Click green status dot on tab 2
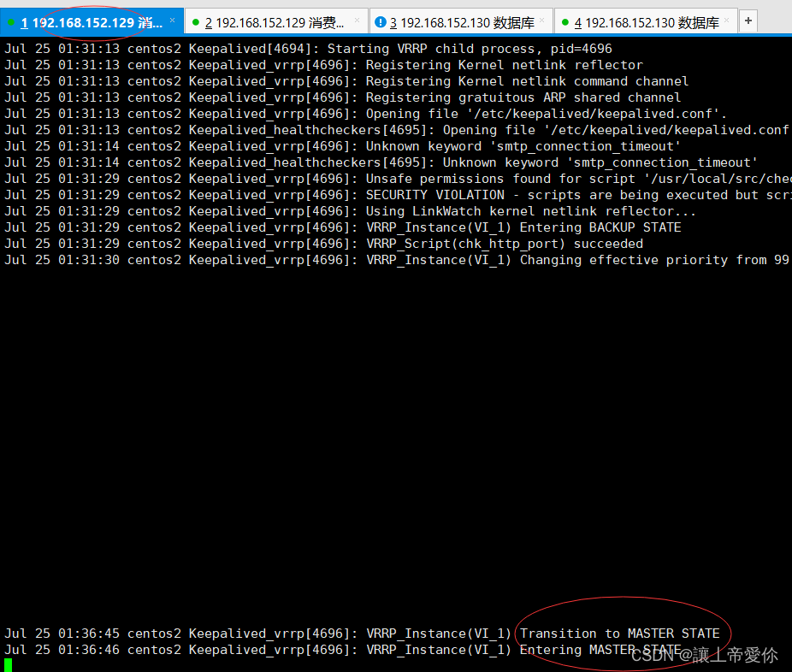The height and width of the screenshot is (672, 792). (x=196, y=22)
